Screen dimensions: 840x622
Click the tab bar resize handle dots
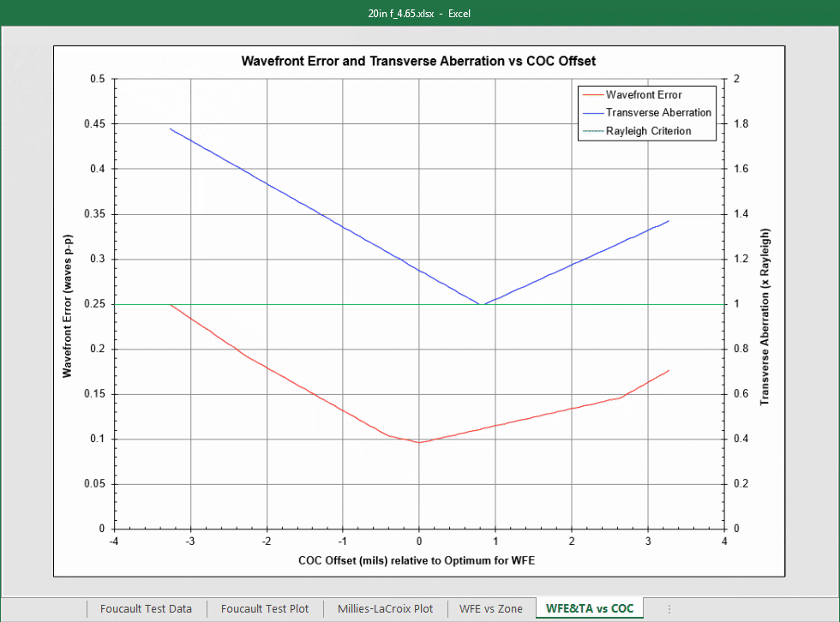669,608
